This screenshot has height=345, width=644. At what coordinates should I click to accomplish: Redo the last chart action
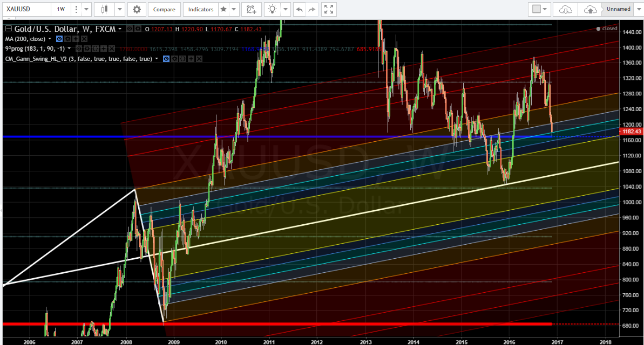pyautogui.click(x=311, y=9)
